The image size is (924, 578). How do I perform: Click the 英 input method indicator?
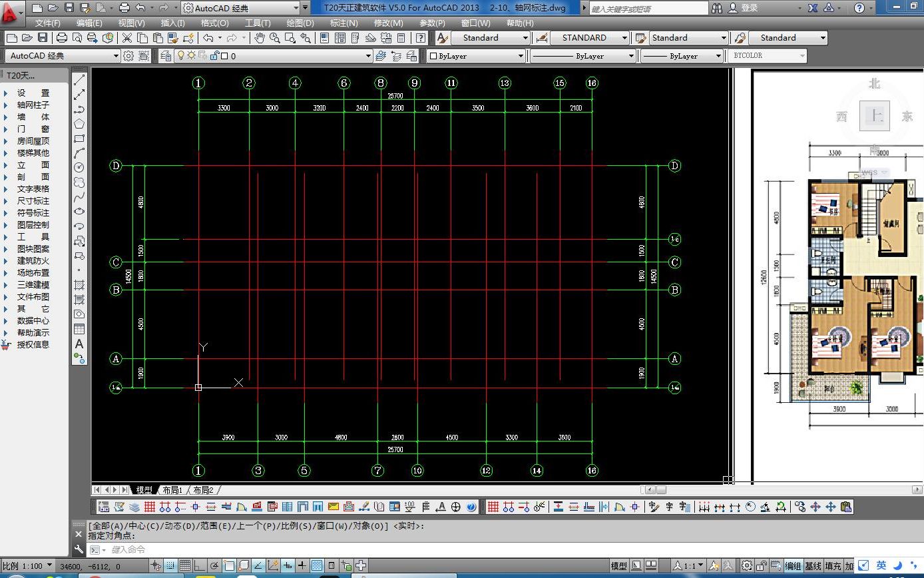[x=881, y=565]
